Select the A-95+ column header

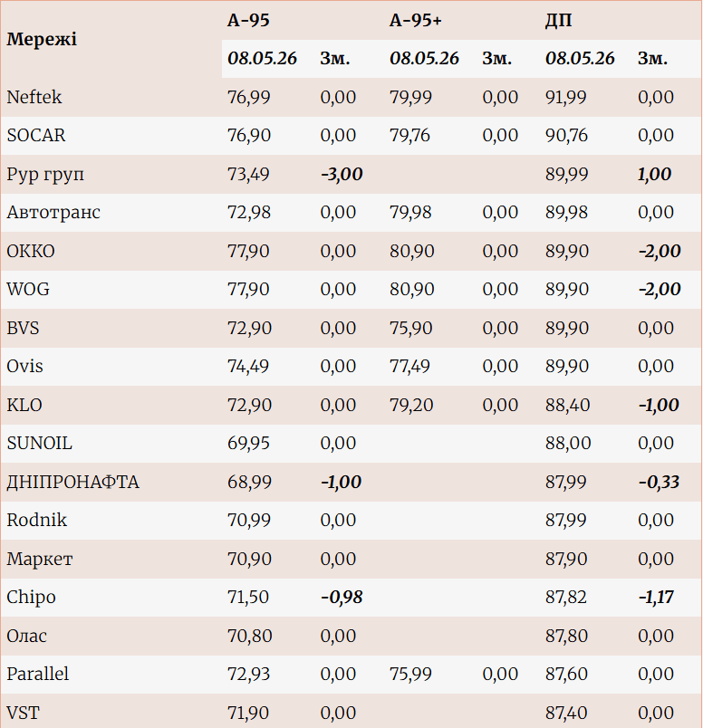click(416, 21)
